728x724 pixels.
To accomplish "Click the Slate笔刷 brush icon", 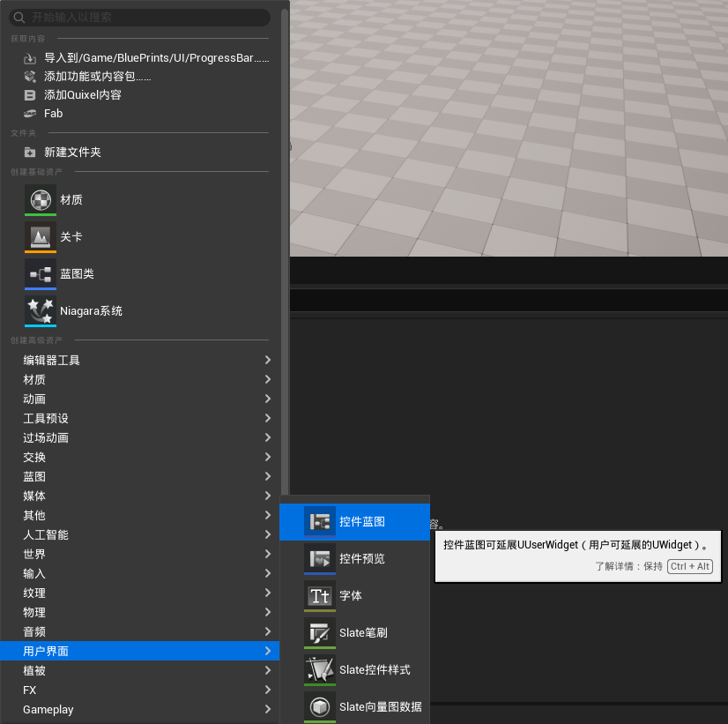I will [x=320, y=633].
